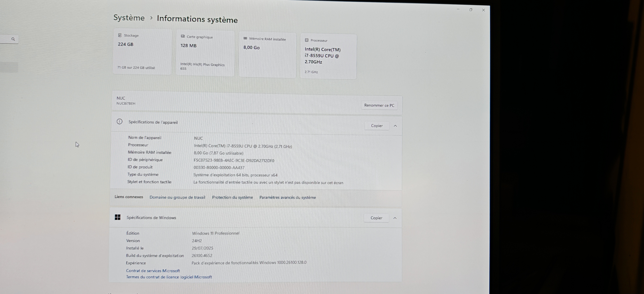Open Microsoft software license terms link
644x294 pixels.
tap(169, 277)
